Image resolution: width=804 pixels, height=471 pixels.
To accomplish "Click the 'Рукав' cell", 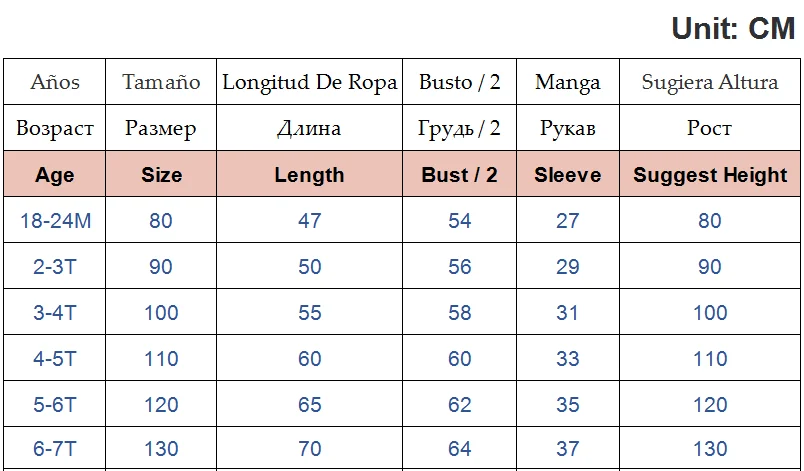I will pyautogui.click(x=568, y=128).
